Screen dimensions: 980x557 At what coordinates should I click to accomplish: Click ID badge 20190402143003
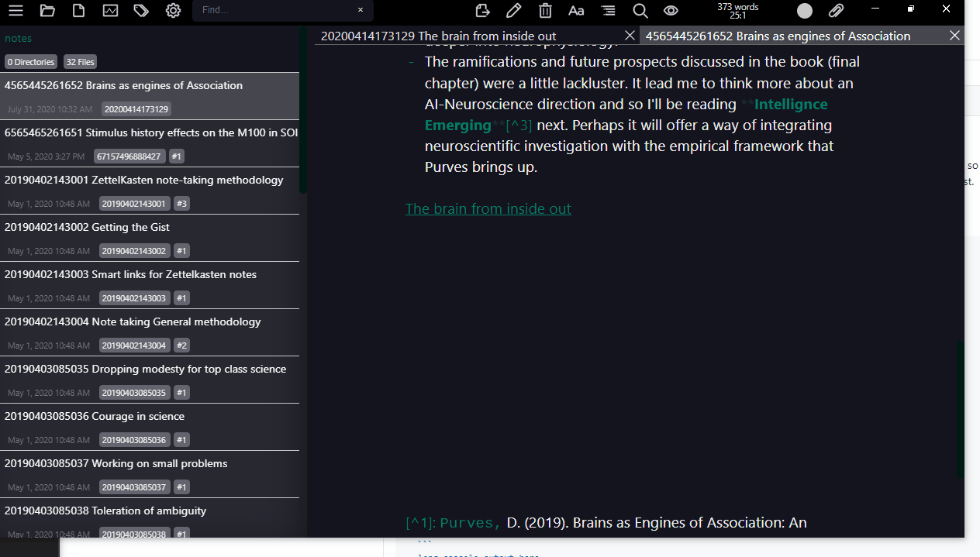(x=134, y=298)
